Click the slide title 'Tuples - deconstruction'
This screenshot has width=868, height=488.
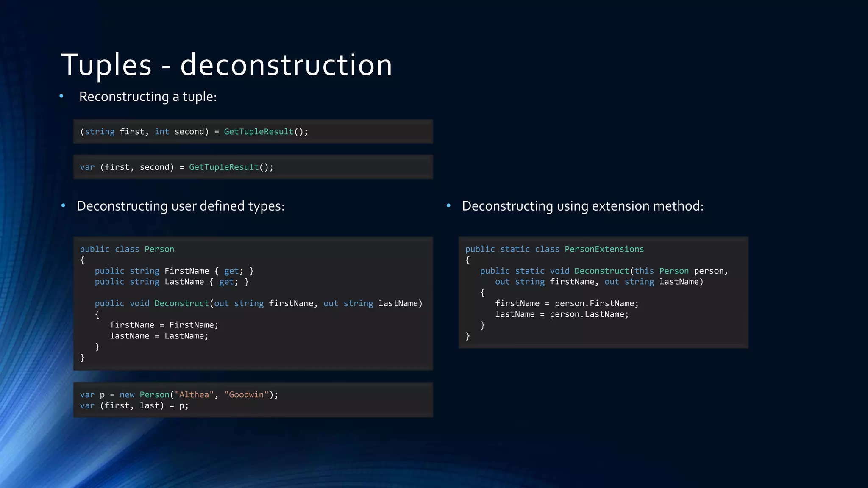coord(227,65)
